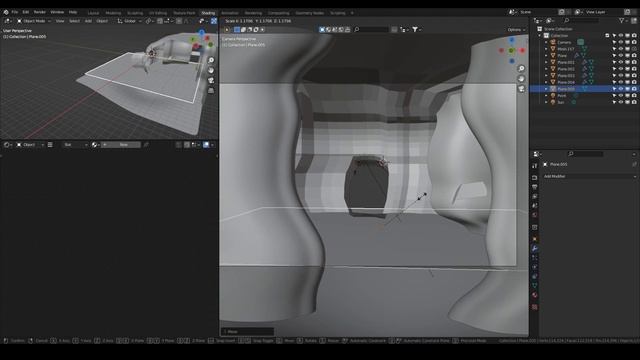Toggle camera view icon in left viewport

pyautogui.click(x=211, y=80)
